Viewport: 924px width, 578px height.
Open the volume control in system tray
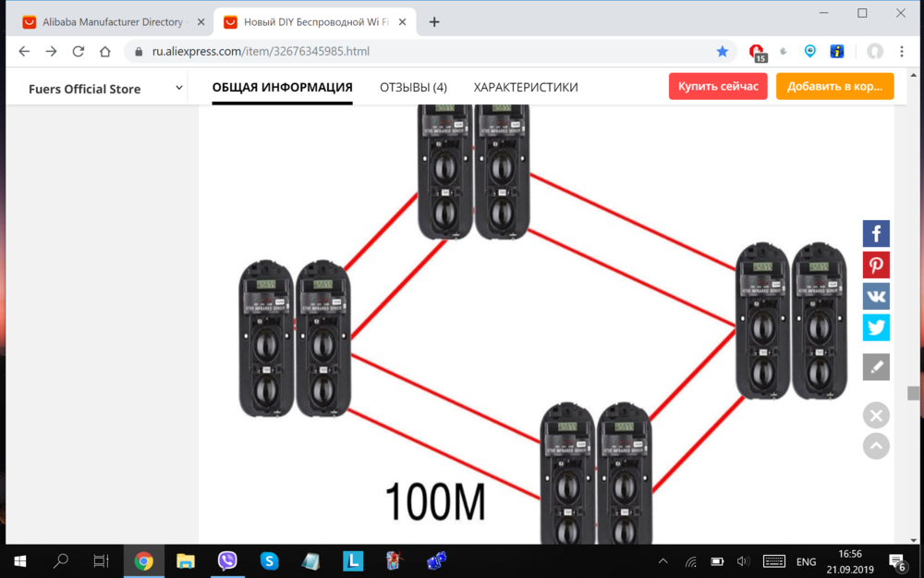742,560
